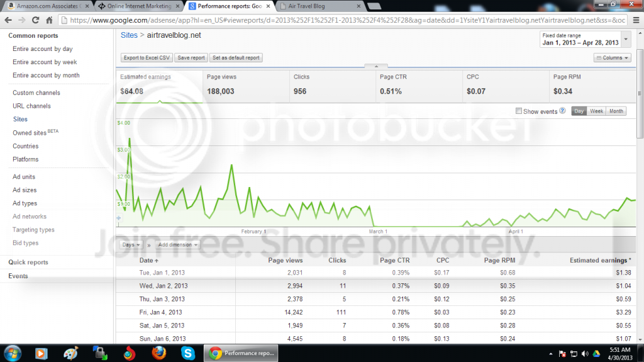Select the Page CTR metric tab
The width and height of the screenshot is (644, 362).
[x=419, y=86]
